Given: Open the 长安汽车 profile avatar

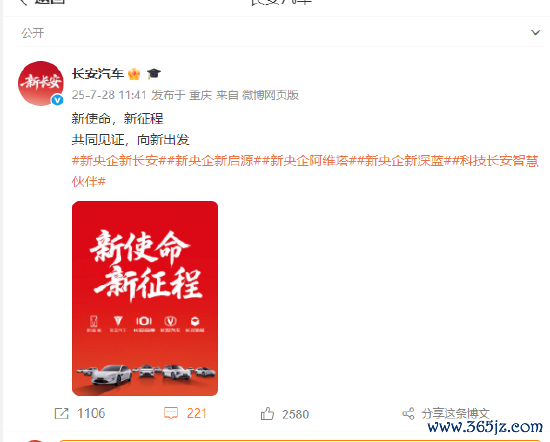Looking at the screenshot, I should pos(41,83).
